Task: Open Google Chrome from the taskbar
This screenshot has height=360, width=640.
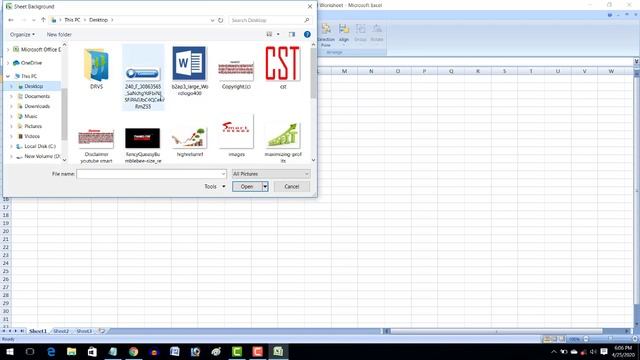Action: pos(133,351)
